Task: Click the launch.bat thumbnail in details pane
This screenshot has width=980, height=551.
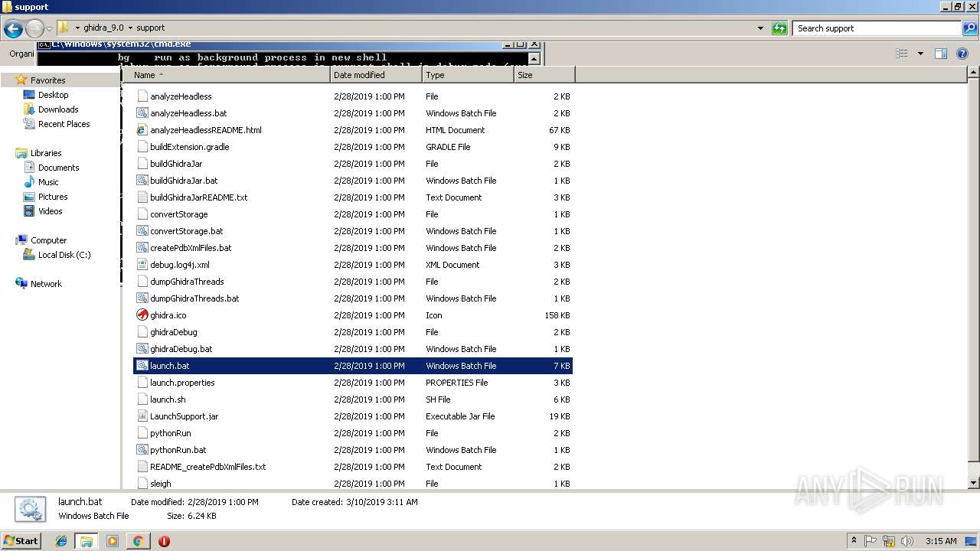Action: pos(29,509)
